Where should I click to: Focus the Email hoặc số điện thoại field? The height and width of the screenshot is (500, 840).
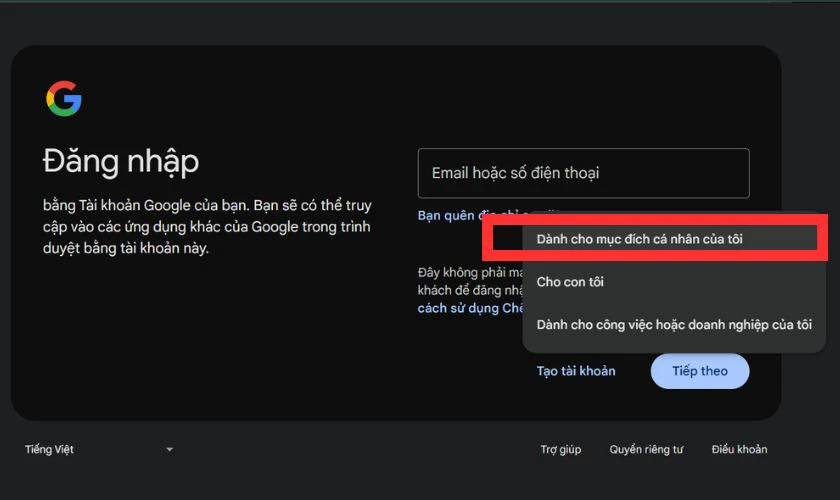coord(583,173)
